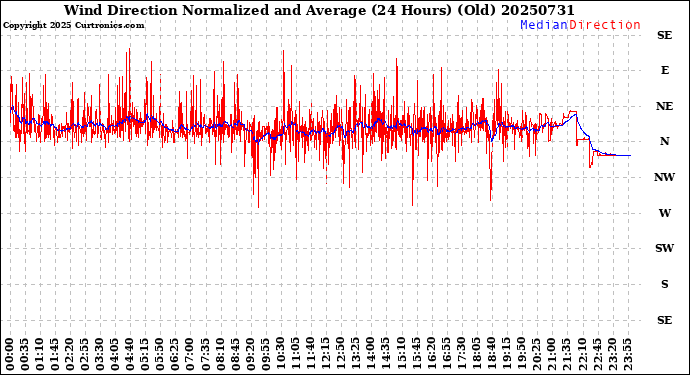
Task: Click the 00:35 time label
Action: point(25,354)
